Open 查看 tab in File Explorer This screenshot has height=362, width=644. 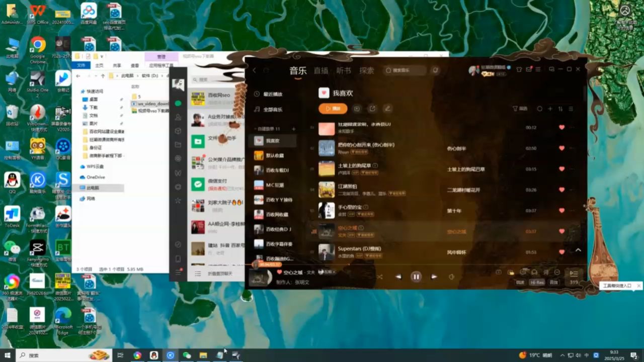135,65
